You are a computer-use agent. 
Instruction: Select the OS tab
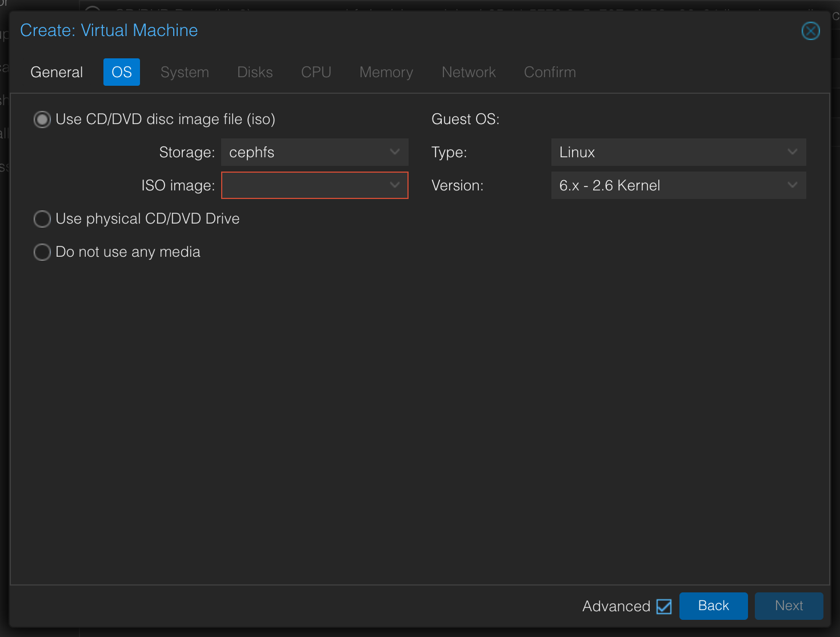pyautogui.click(x=121, y=72)
